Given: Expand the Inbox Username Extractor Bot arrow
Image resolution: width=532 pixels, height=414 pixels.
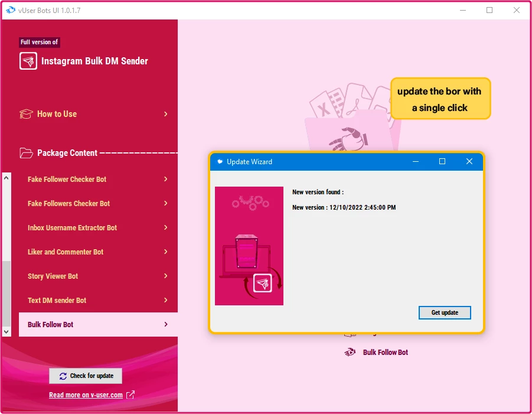Looking at the screenshot, I should pos(165,227).
